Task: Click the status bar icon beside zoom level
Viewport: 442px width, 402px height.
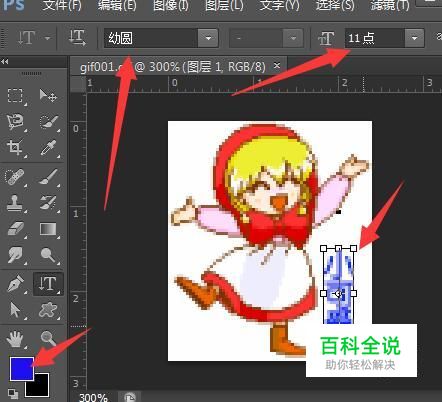Action: tap(130, 397)
